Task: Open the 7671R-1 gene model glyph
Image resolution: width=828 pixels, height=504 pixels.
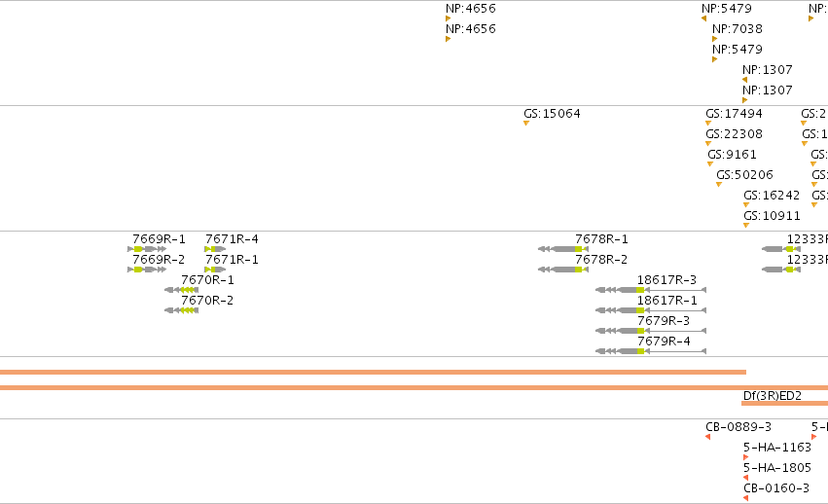Action: (215, 270)
